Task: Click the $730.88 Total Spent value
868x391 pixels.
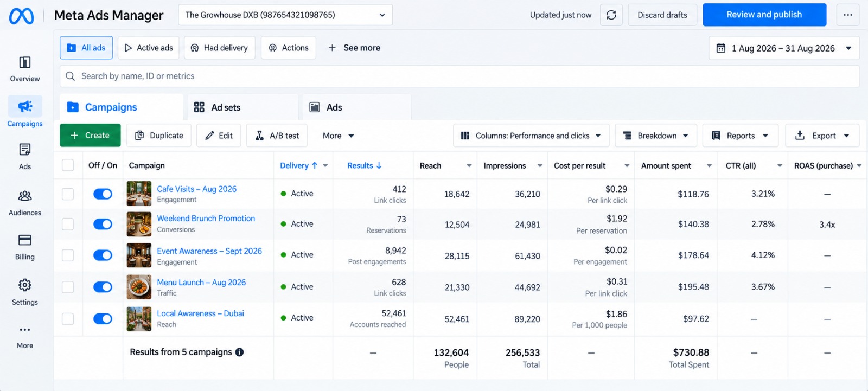Action: coord(691,352)
